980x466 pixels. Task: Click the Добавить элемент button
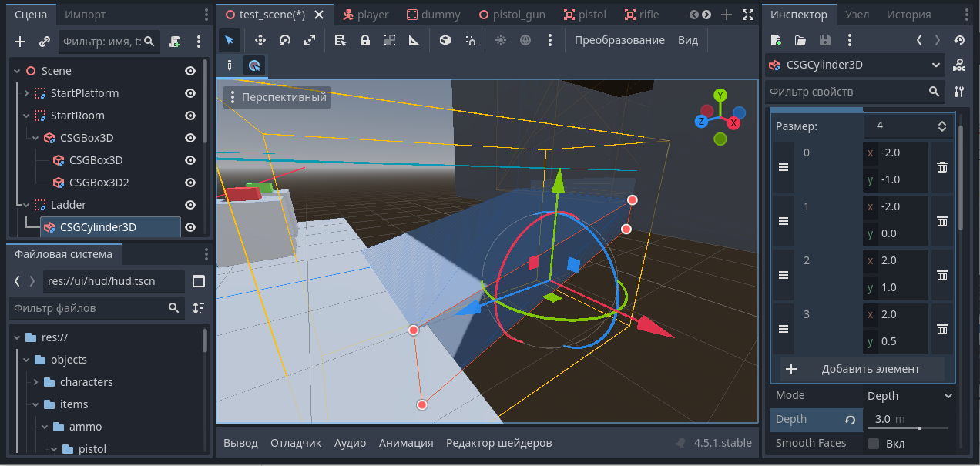coord(862,369)
